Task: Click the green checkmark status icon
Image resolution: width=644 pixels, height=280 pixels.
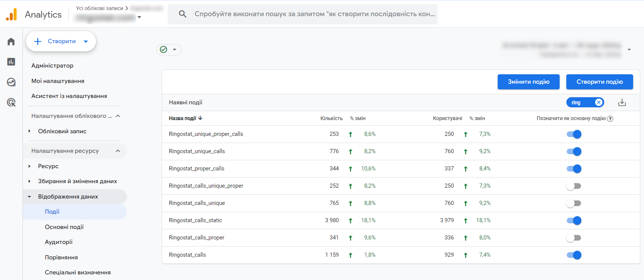Action: coord(164,50)
